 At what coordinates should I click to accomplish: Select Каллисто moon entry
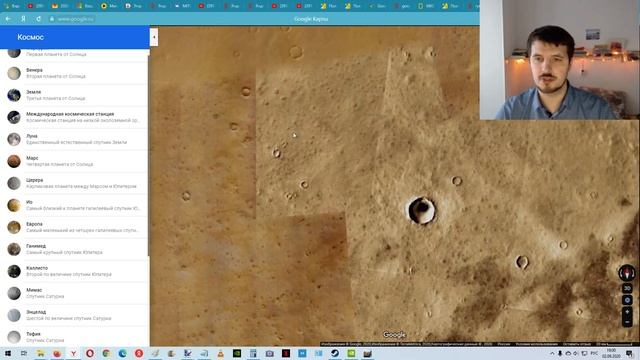tap(74, 271)
